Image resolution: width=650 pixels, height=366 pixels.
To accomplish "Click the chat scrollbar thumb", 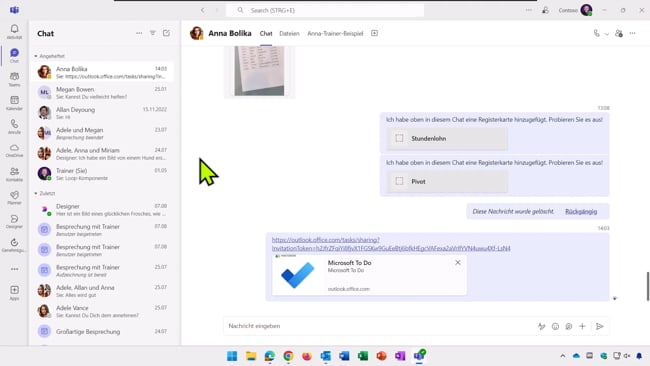I will 648,286.
